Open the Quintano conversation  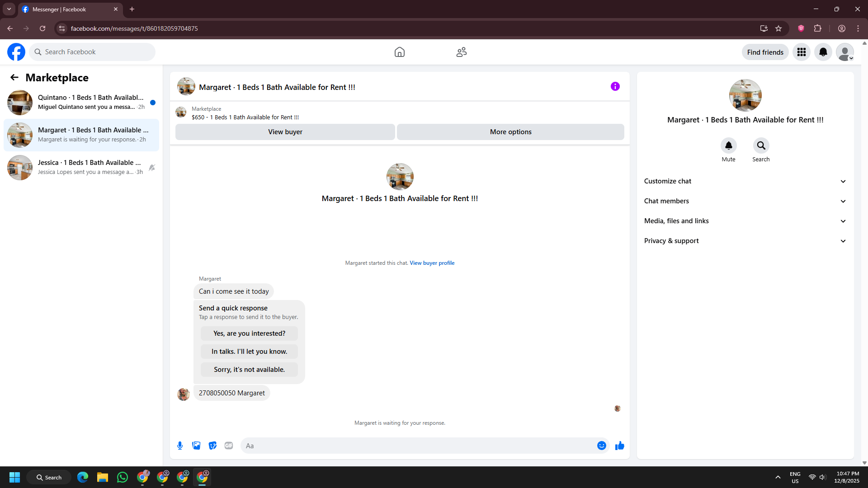[x=81, y=103]
